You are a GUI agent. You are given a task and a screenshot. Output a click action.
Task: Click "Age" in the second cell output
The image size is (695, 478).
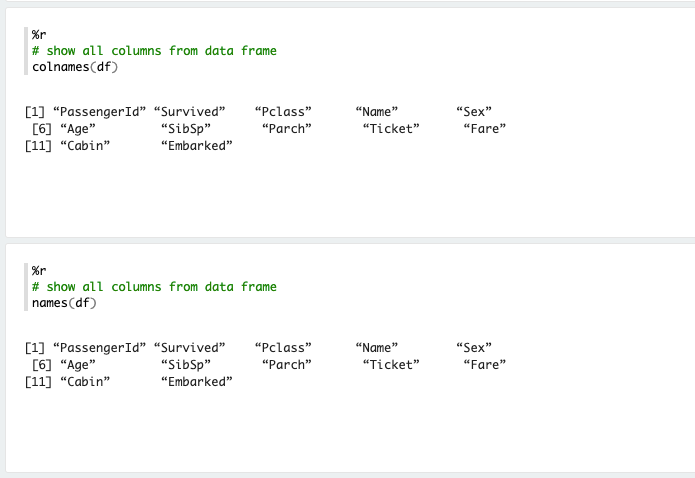click(78, 365)
